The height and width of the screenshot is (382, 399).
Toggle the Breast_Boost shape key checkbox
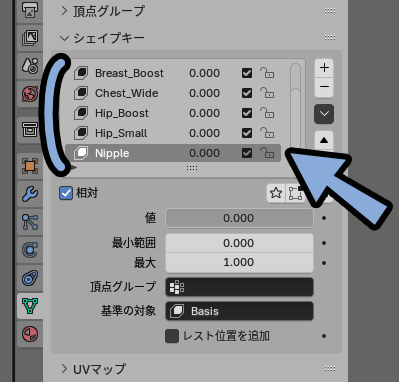tap(247, 73)
